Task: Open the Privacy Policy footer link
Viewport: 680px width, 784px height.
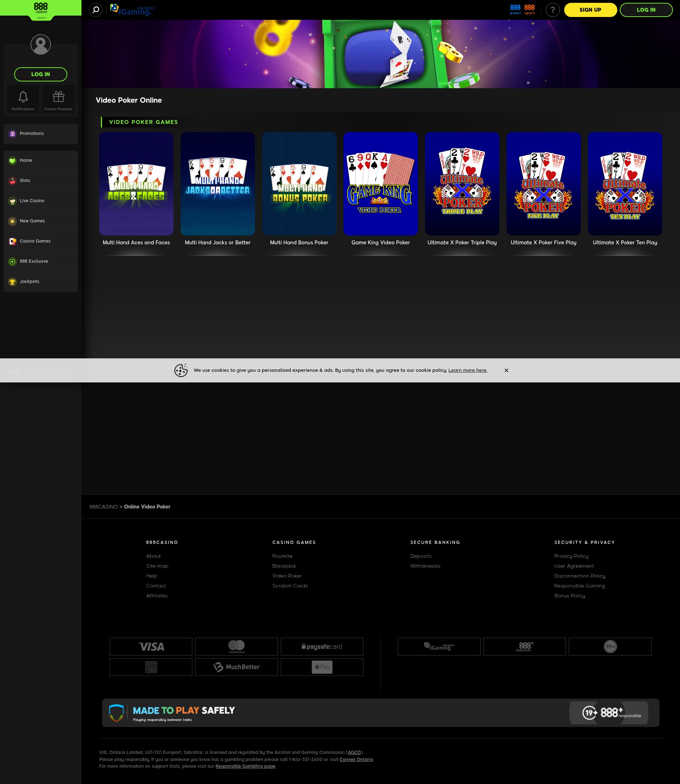Action: (x=571, y=556)
